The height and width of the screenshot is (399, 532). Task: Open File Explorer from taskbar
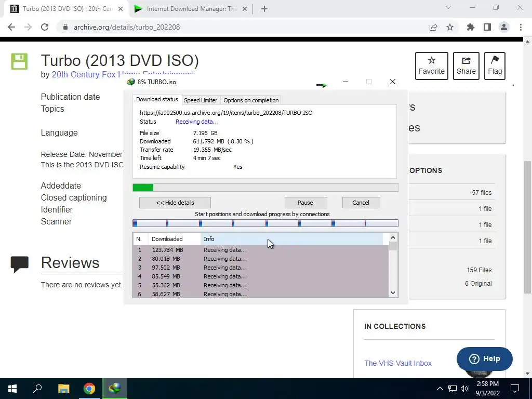click(x=63, y=389)
